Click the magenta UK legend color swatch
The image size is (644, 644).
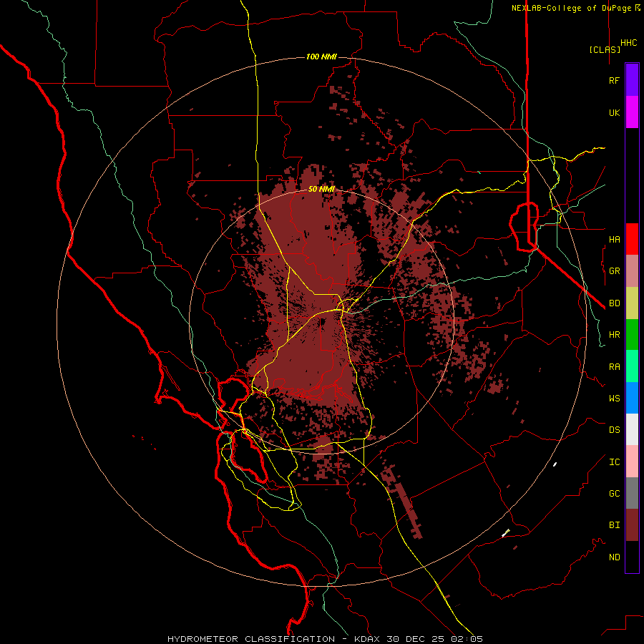click(x=632, y=112)
